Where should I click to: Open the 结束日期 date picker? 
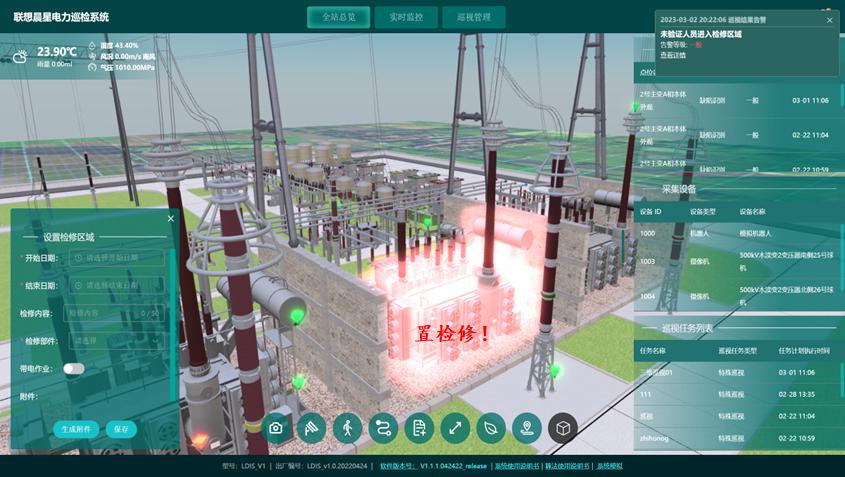[116, 285]
